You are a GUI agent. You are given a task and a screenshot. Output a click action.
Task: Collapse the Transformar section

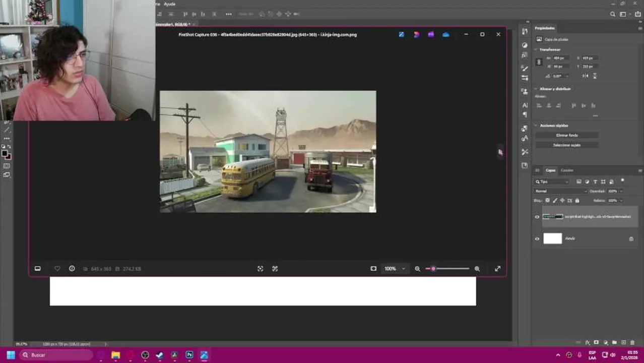tap(536, 49)
